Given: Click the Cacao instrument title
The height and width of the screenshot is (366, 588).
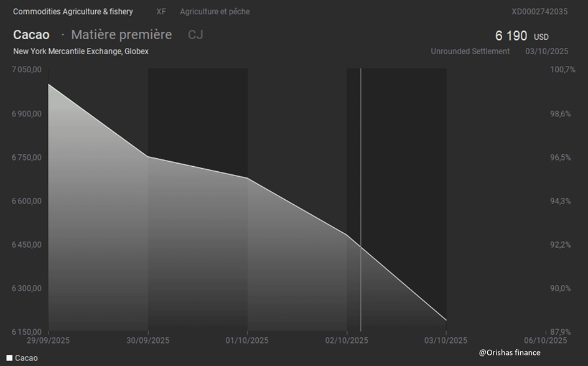Looking at the screenshot, I should coord(31,35).
